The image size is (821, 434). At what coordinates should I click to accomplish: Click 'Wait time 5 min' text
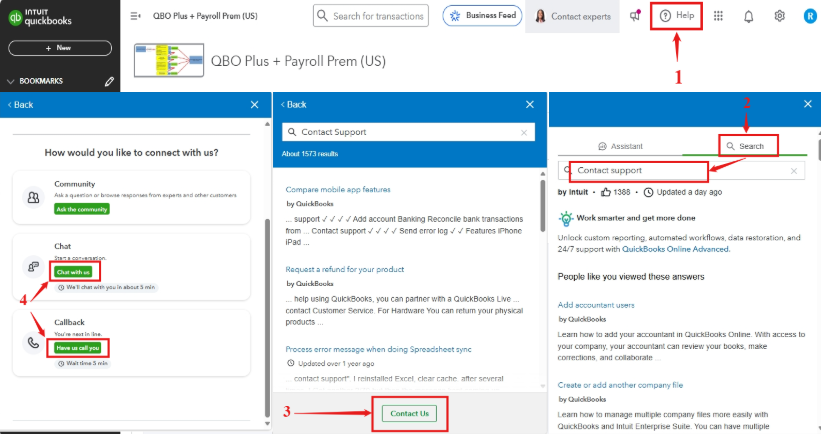(87, 363)
